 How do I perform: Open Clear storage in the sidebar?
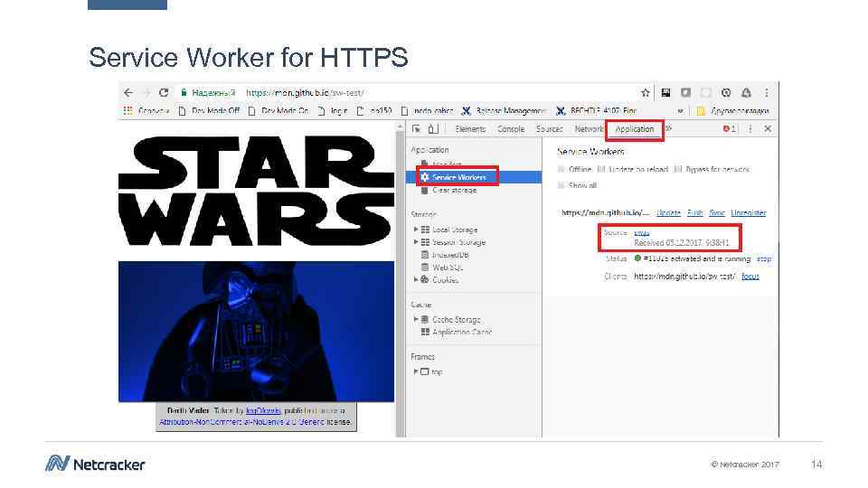(454, 191)
